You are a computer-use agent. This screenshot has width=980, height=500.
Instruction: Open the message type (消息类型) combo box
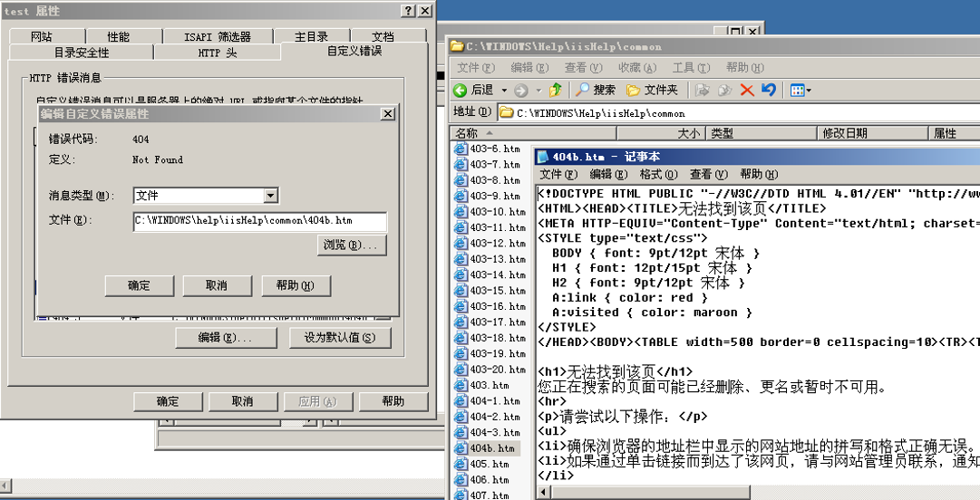(206, 196)
